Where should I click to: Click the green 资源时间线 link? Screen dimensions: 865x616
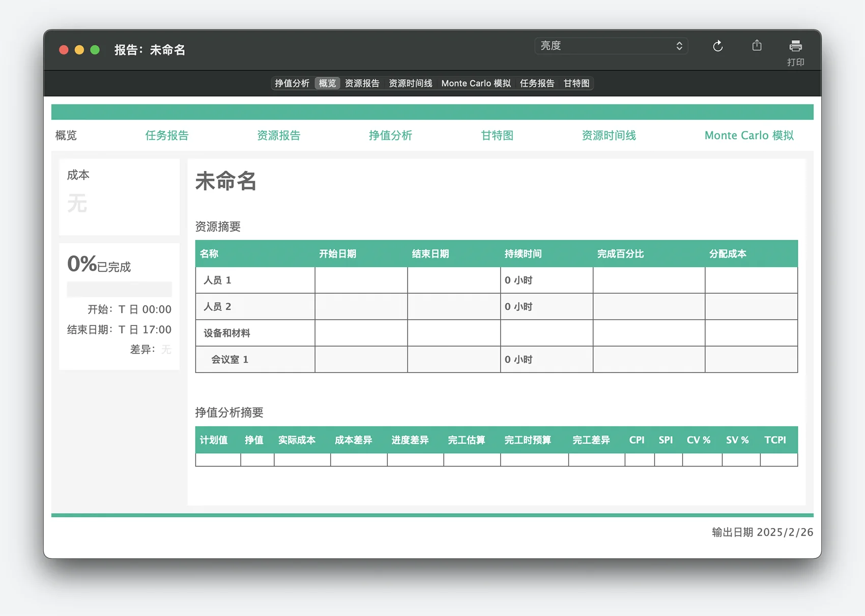609,135
